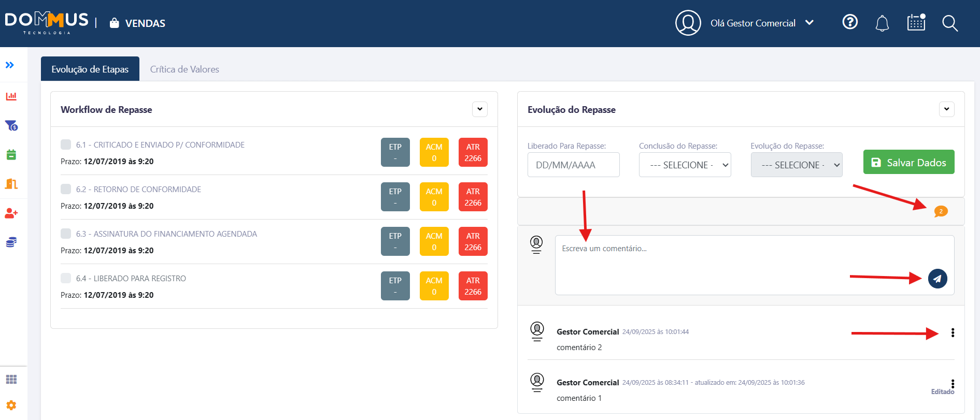The image size is (980, 420).
Task: Open the calendar icon in header
Action: point(916,23)
